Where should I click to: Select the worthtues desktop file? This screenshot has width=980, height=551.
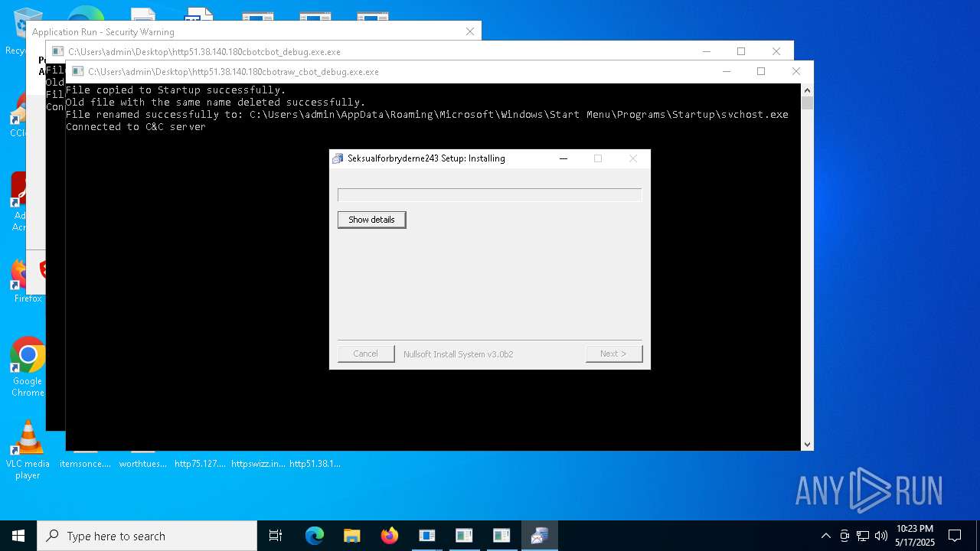pos(142,463)
